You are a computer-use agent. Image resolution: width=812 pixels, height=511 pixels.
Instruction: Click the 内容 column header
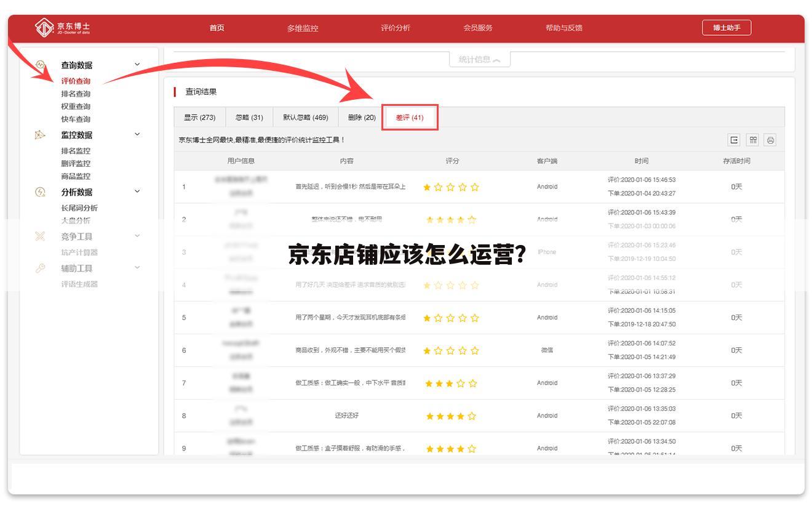[x=347, y=161]
